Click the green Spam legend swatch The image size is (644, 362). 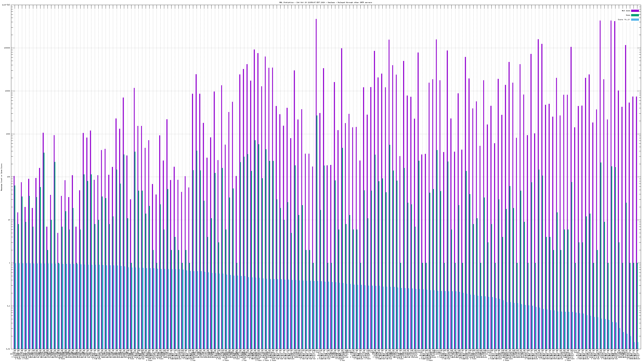point(635,15)
